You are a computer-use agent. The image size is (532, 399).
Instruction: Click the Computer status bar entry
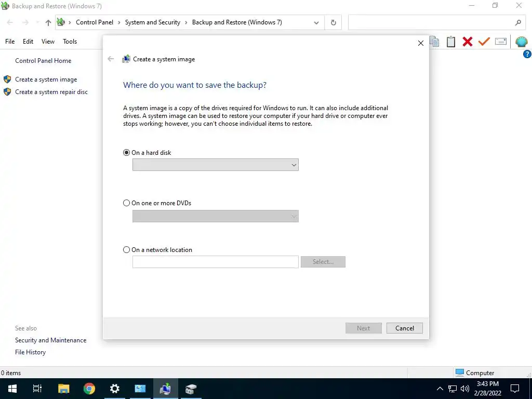[475, 373]
